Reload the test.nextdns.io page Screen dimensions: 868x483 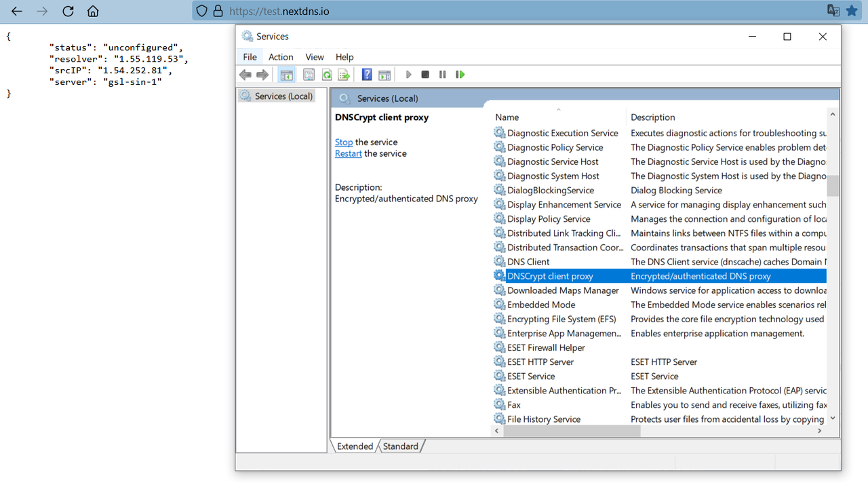pos(68,12)
